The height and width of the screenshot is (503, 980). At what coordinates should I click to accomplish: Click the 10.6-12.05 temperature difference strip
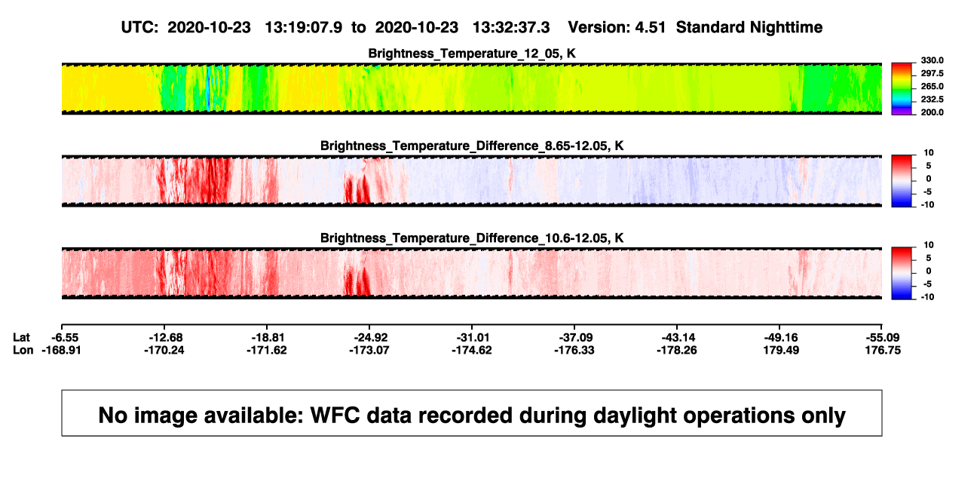click(471, 272)
